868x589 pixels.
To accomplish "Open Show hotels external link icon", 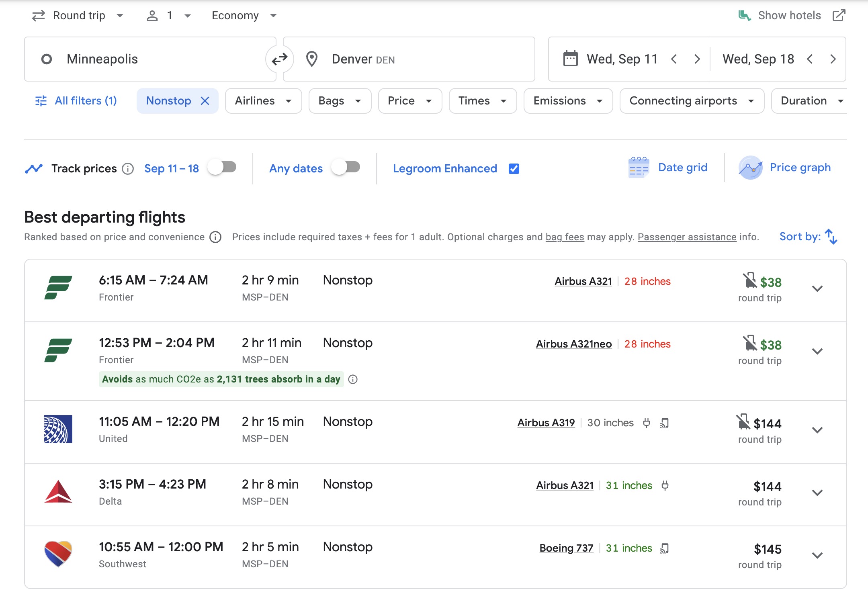I will 839,16.
